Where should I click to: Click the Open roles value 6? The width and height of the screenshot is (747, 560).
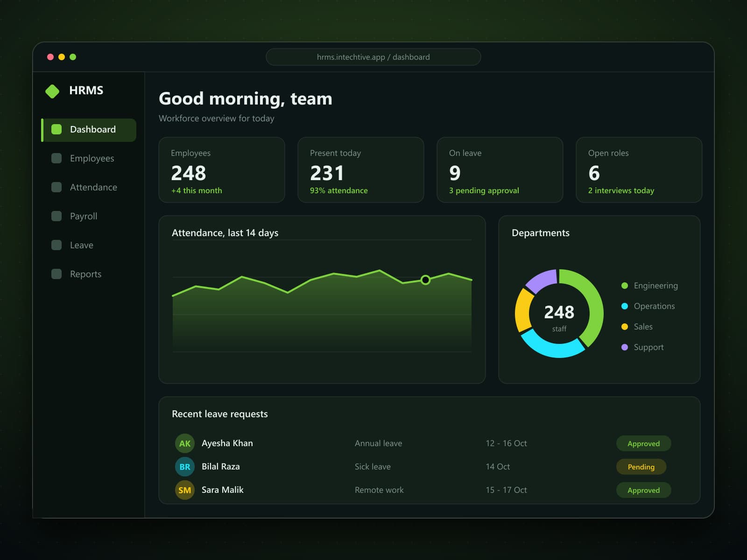click(594, 173)
